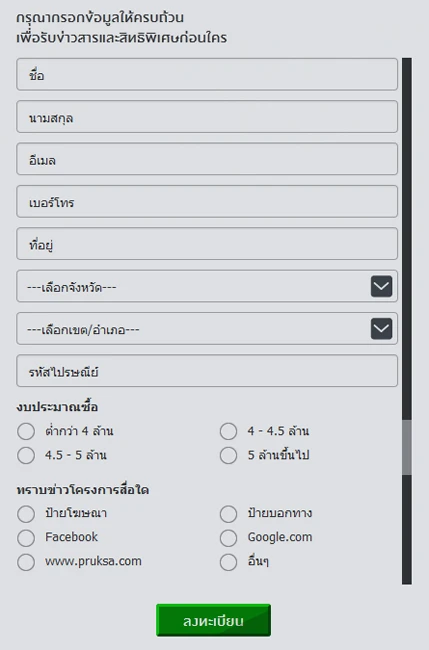Select the www.pruksa.com source option

coord(26,562)
